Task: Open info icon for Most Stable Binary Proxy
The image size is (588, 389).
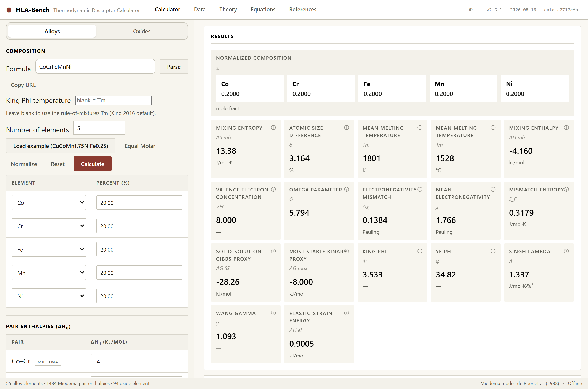Action: coord(346,251)
